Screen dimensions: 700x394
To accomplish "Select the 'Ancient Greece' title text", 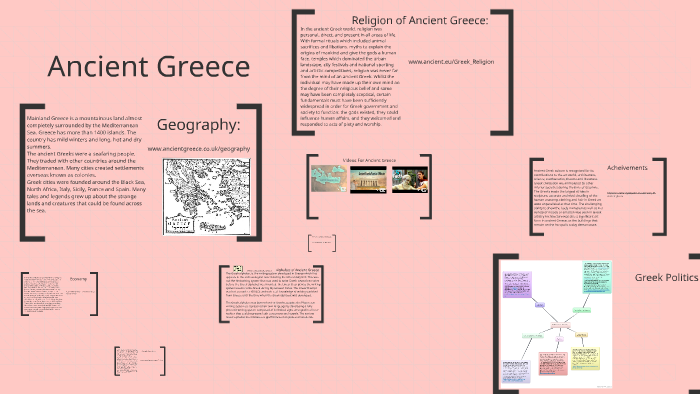I will tap(149, 66).
